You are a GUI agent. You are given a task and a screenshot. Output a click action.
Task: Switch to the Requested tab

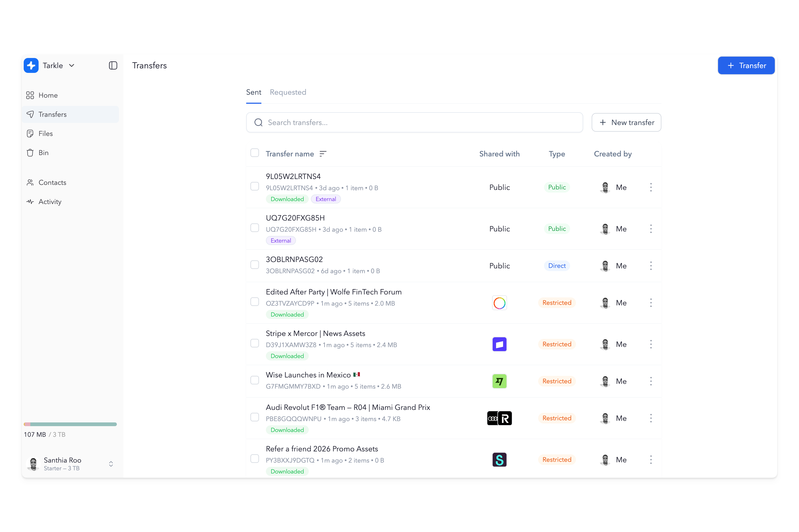288,92
